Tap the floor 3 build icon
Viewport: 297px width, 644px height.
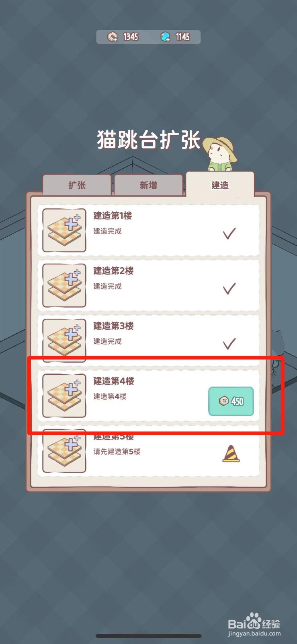64,341
